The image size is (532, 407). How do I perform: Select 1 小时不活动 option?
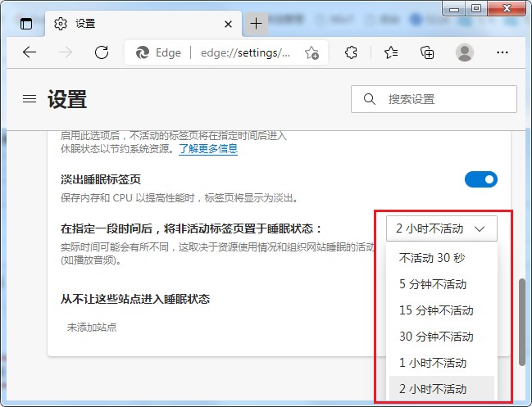point(442,363)
